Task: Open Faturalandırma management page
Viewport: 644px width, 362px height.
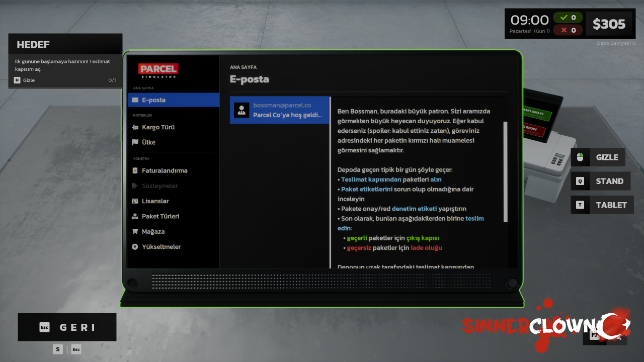Action: click(174, 170)
